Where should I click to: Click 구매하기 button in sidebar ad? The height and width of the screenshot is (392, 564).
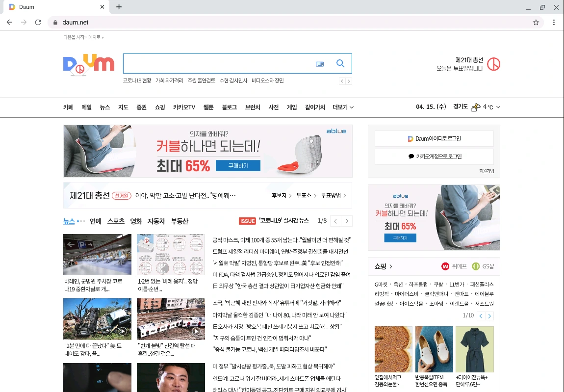click(400, 238)
